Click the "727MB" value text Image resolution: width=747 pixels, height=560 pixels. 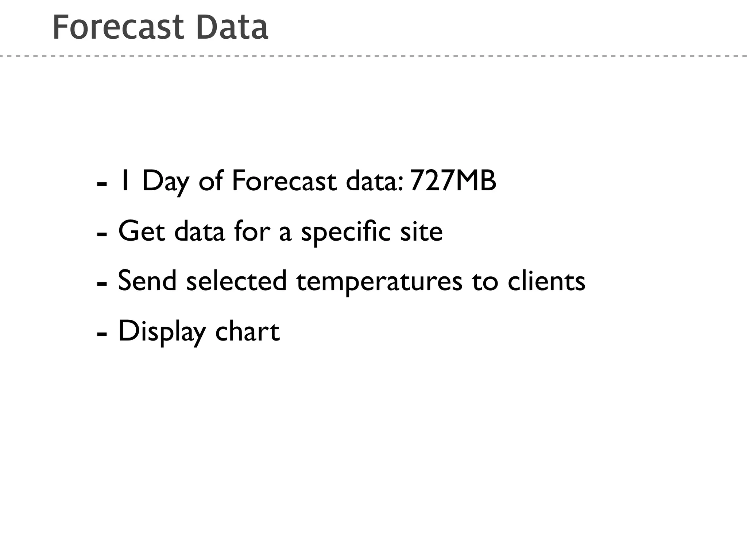453,181
